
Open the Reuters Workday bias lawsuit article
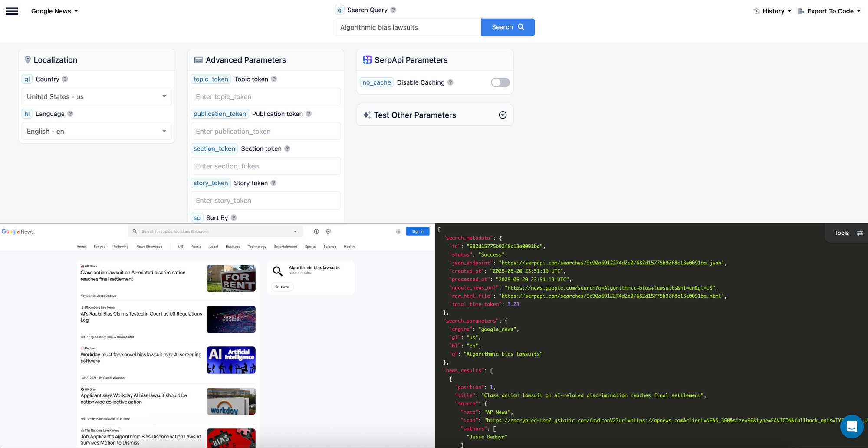pyautogui.click(x=141, y=358)
